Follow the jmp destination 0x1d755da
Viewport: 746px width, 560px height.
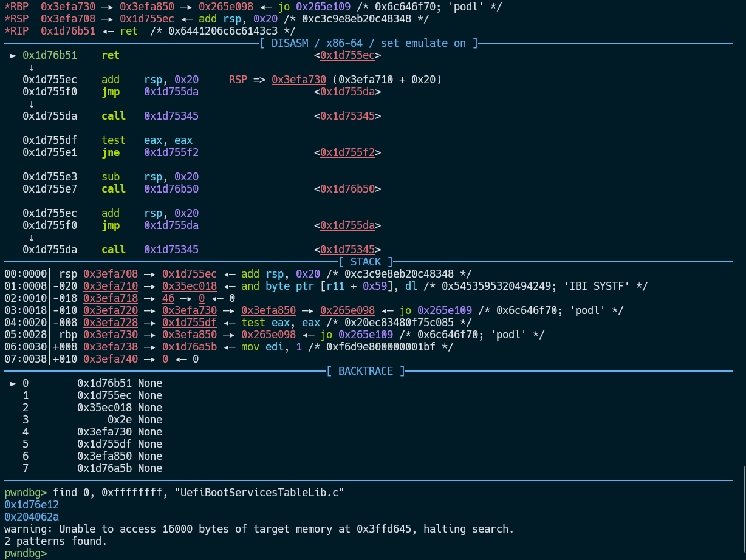pyautogui.click(x=347, y=92)
